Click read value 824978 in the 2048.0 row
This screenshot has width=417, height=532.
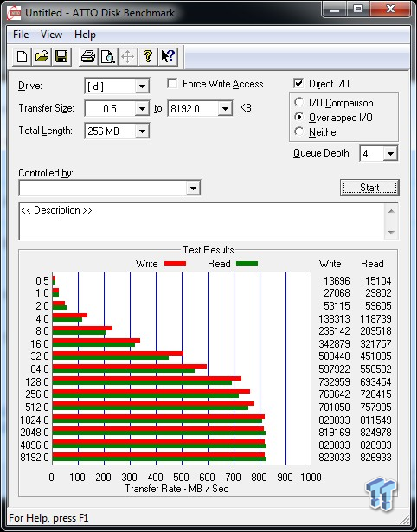click(375, 433)
